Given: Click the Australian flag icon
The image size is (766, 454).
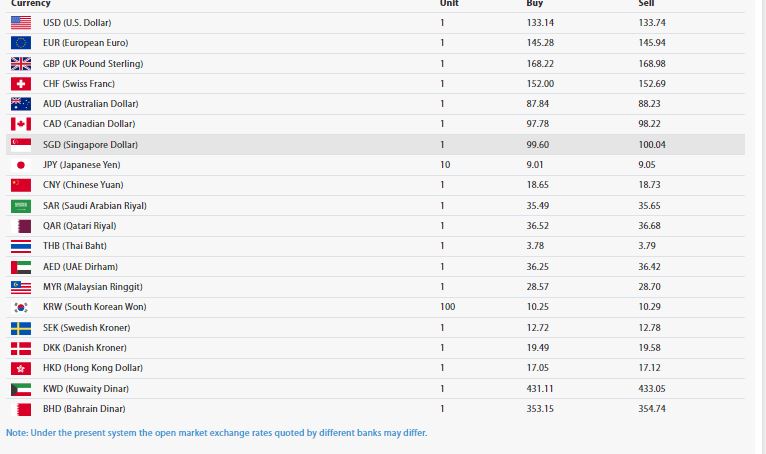Looking at the screenshot, I should tap(21, 104).
